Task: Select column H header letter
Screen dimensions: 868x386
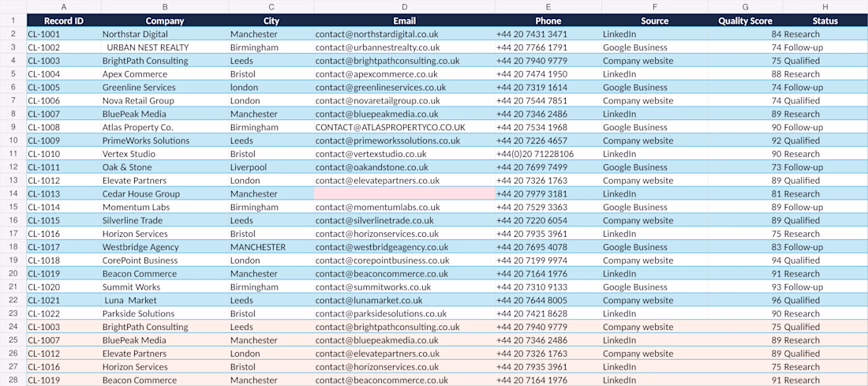Action: click(825, 6)
